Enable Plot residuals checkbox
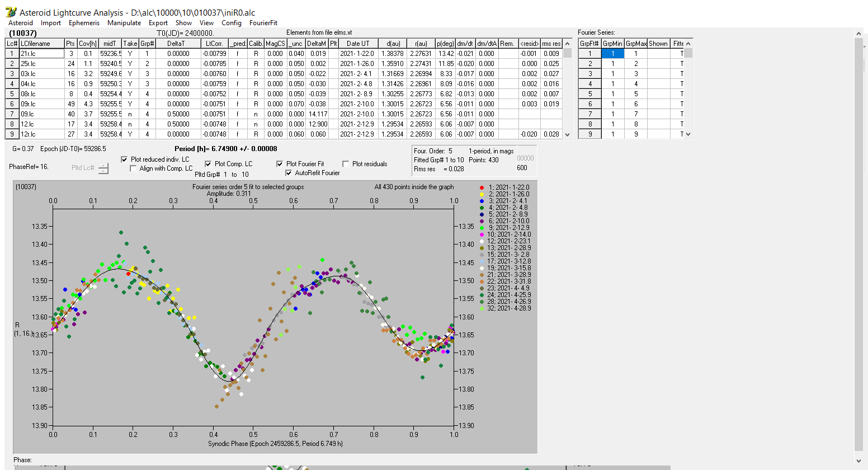The image size is (868, 470). [x=346, y=164]
